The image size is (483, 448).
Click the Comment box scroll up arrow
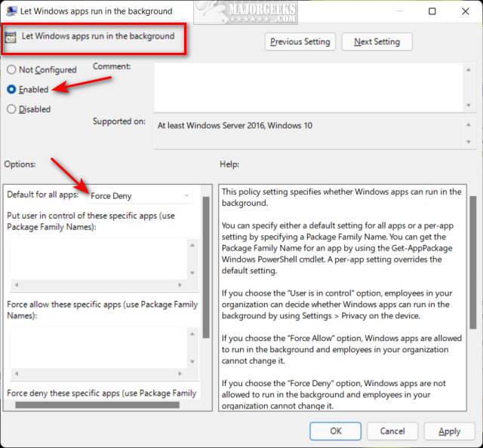(x=469, y=70)
